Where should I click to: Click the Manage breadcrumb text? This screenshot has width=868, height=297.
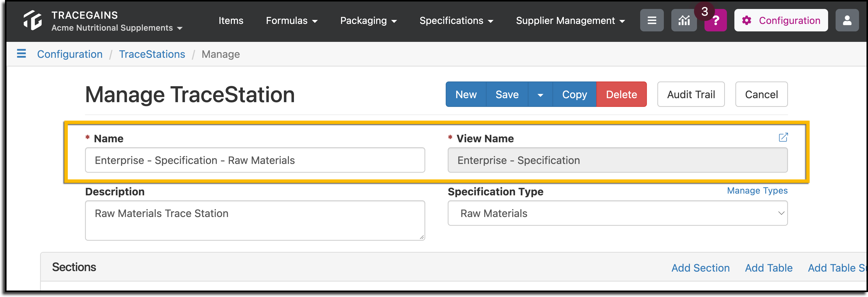[221, 54]
